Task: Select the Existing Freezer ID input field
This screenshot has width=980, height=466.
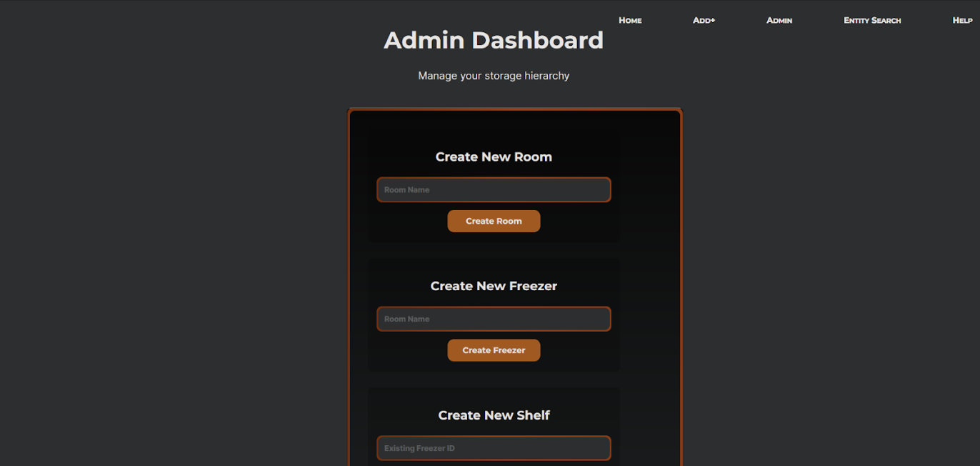Action: pyautogui.click(x=494, y=448)
